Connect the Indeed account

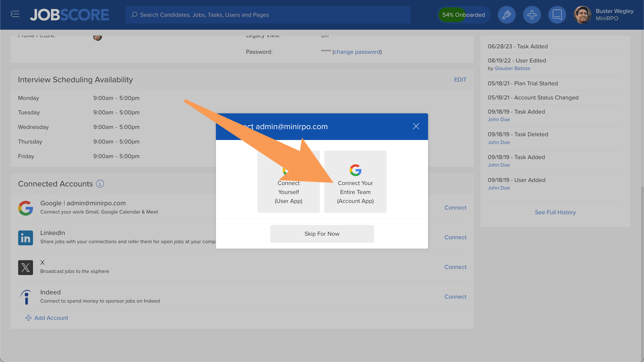pos(455,297)
